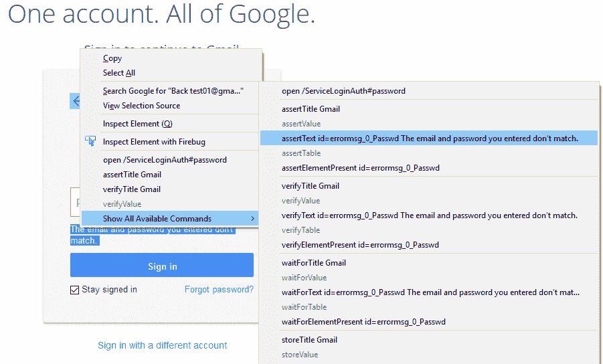
Task: Click the Firebug inspect cursor icon
Action: tap(90, 141)
